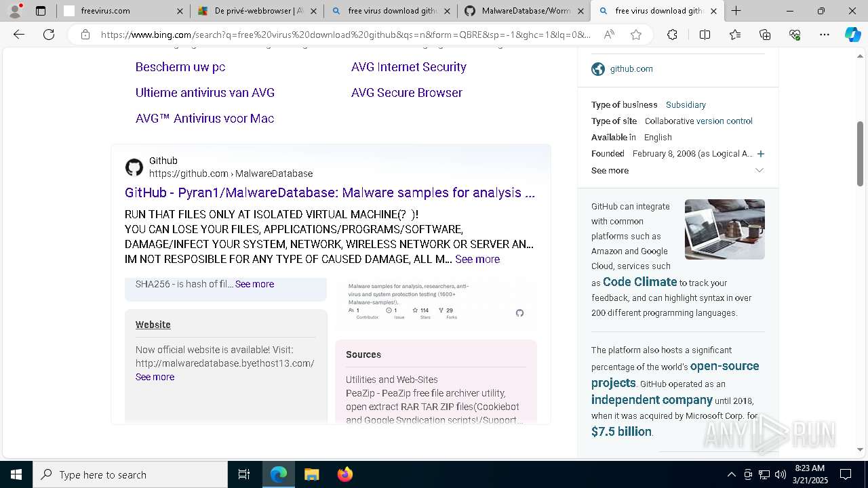The image size is (868, 488).
Task: Close the freevirus.com tab
Action: pos(180,11)
